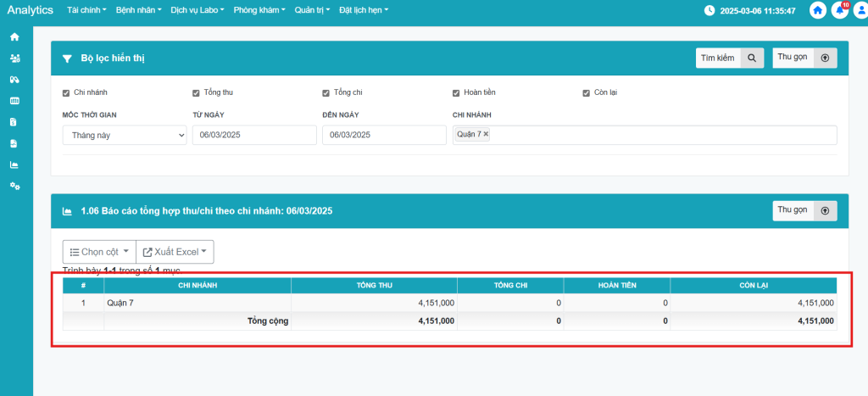
Task: Collapse the report panel with Thu gọn
Action: pyautogui.click(x=804, y=210)
